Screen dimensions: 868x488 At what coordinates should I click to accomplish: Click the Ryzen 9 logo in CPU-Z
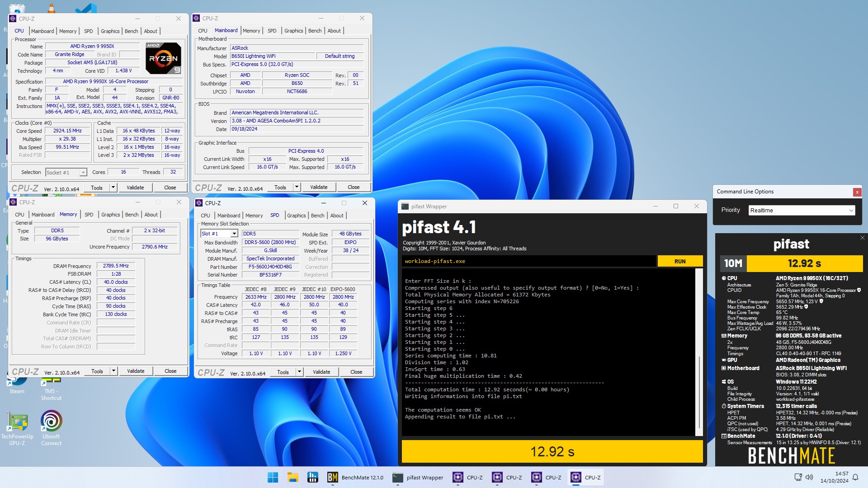pos(163,58)
